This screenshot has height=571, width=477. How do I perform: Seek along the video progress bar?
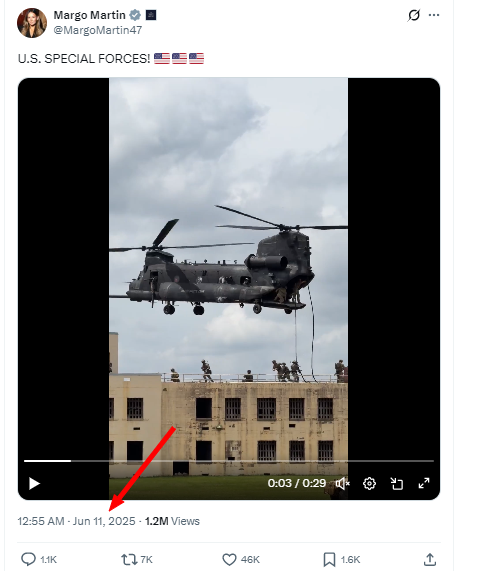point(229,461)
